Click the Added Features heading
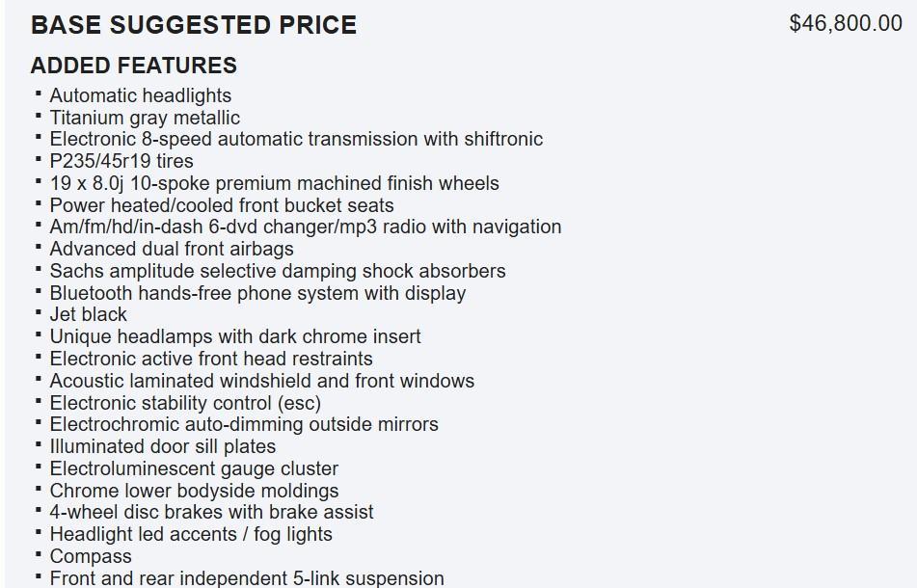Screen dimensions: 917x588 [134, 66]
